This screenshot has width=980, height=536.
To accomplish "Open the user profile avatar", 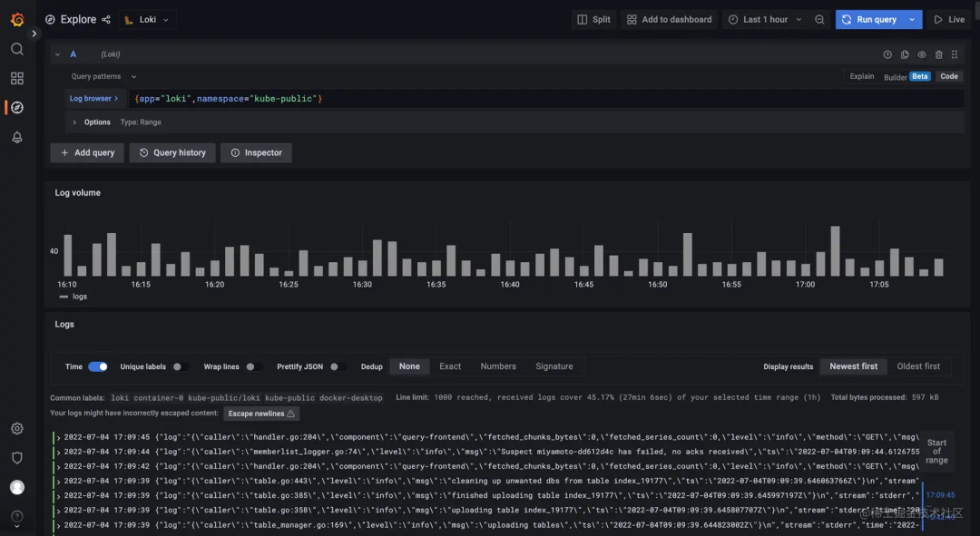I will click(17, 487).
